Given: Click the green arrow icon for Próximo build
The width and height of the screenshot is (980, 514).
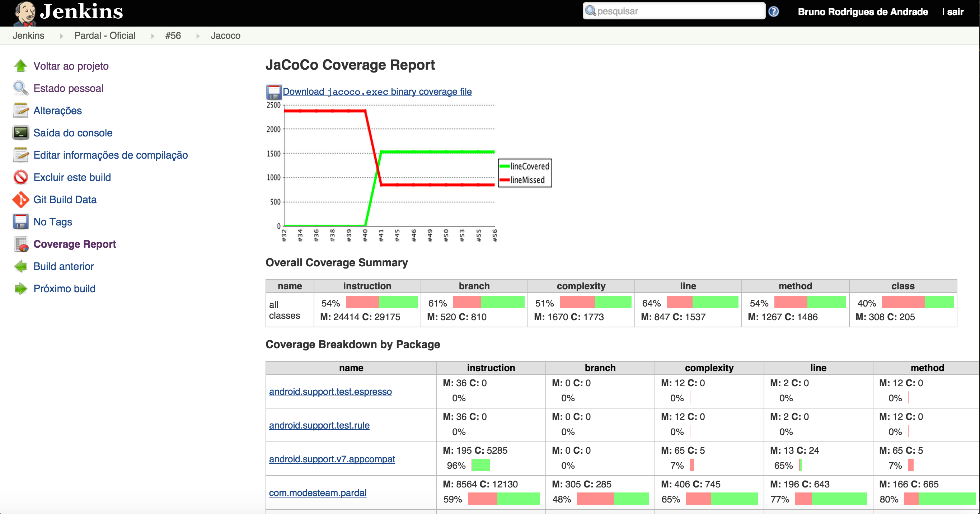Looking at the screenshot, I should (20, 288).
